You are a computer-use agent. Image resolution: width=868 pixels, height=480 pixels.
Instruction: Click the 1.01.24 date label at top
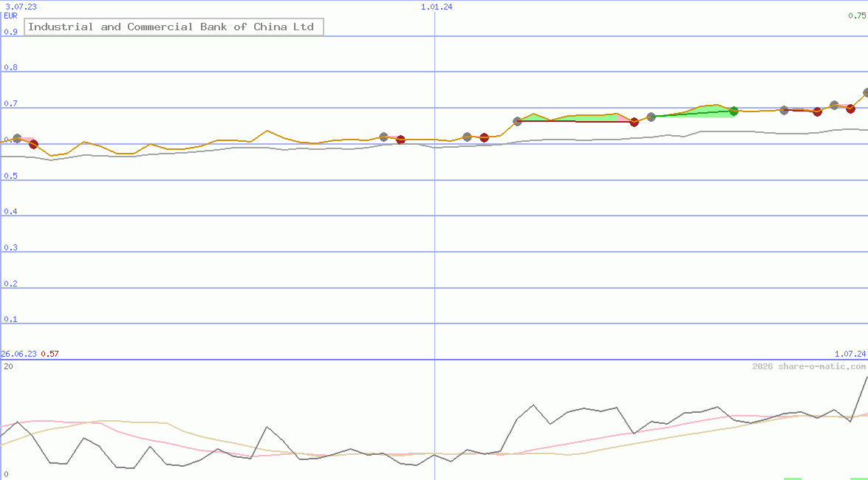(x=437, y=7)
